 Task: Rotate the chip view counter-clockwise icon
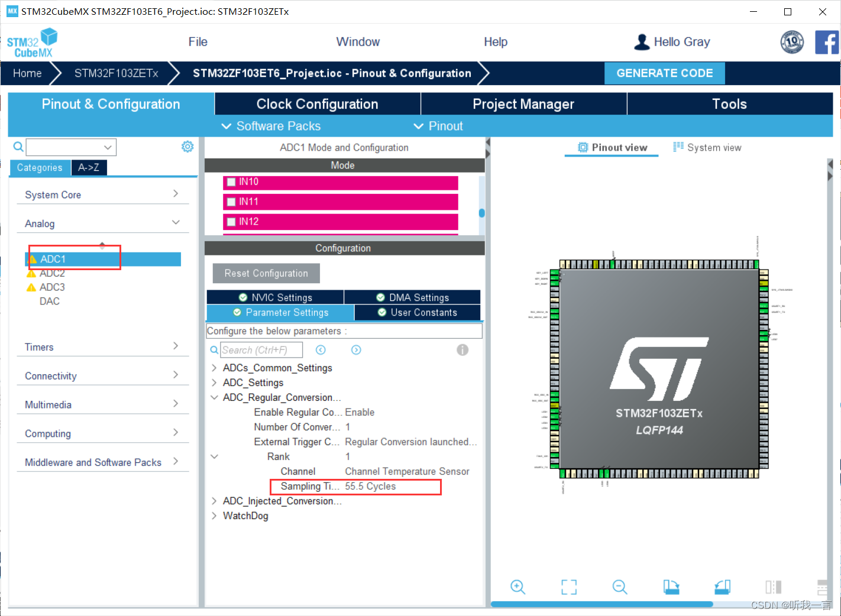722,586
